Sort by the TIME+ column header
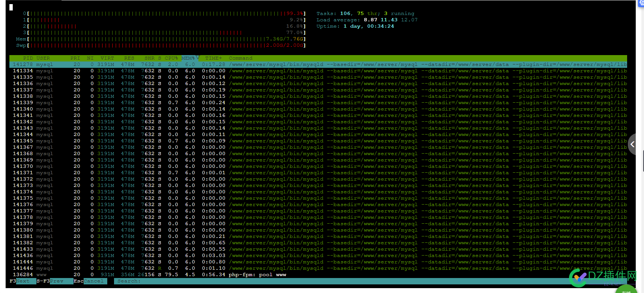 point(213,58)
